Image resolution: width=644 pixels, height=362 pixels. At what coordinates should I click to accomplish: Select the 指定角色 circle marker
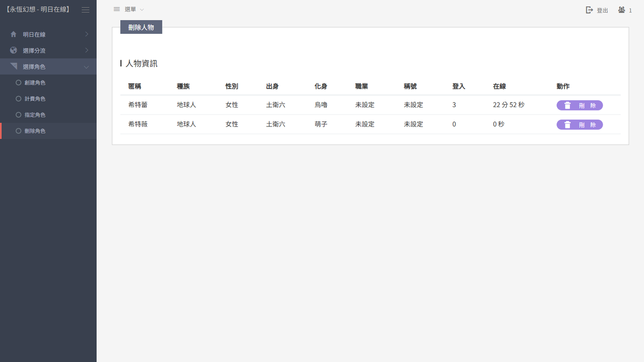click(x=19, y=115)
